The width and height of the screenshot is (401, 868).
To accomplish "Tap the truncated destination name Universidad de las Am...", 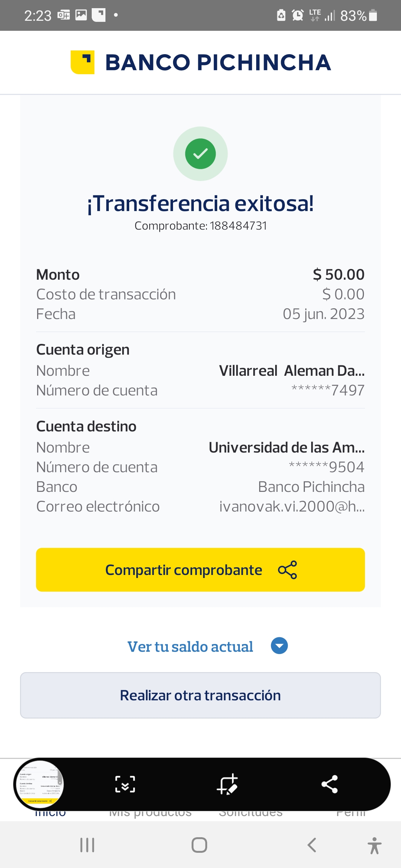I will [x=287, y=447].
